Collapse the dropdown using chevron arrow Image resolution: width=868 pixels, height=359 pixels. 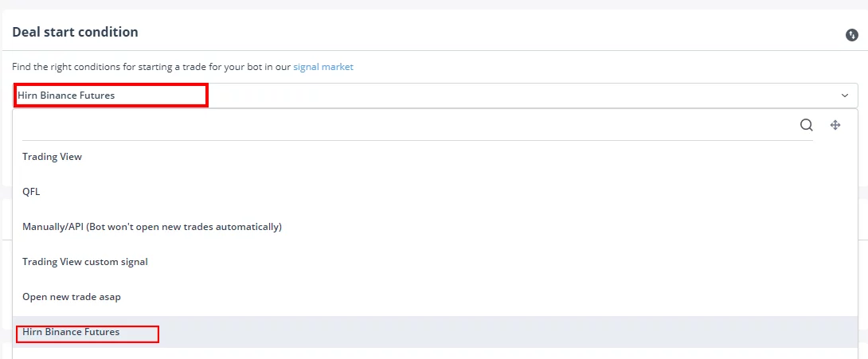(x=845, y=96)
